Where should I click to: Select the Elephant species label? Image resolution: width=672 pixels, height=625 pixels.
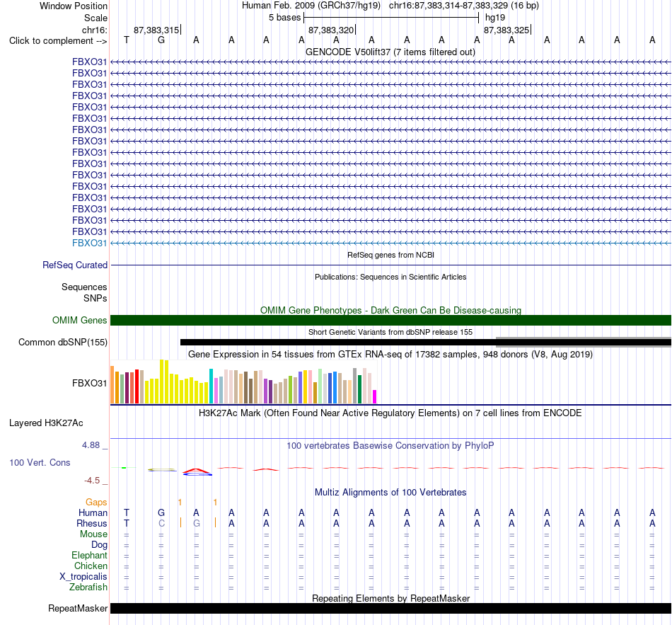(x=89, y=555)
